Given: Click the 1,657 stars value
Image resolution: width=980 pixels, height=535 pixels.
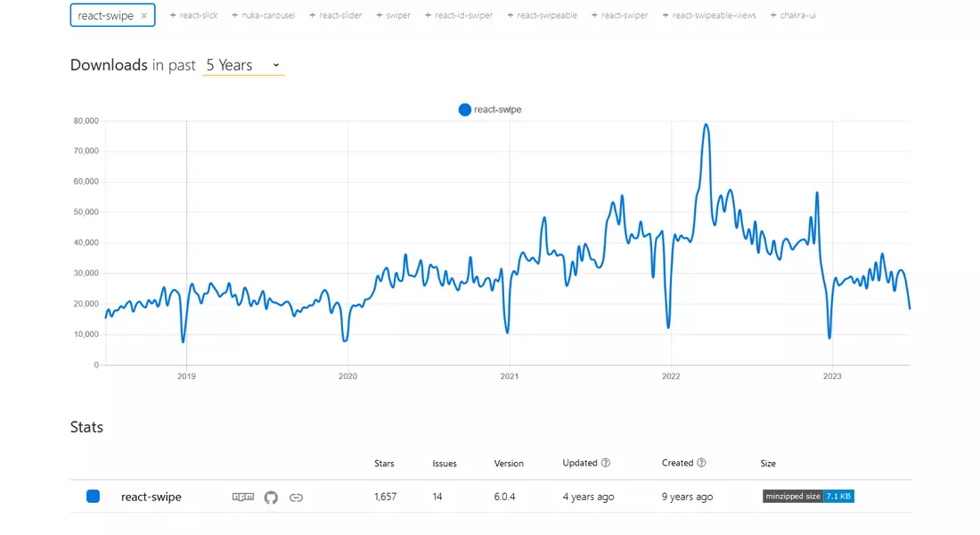Looking at the screenshot, I should (386, 497).
